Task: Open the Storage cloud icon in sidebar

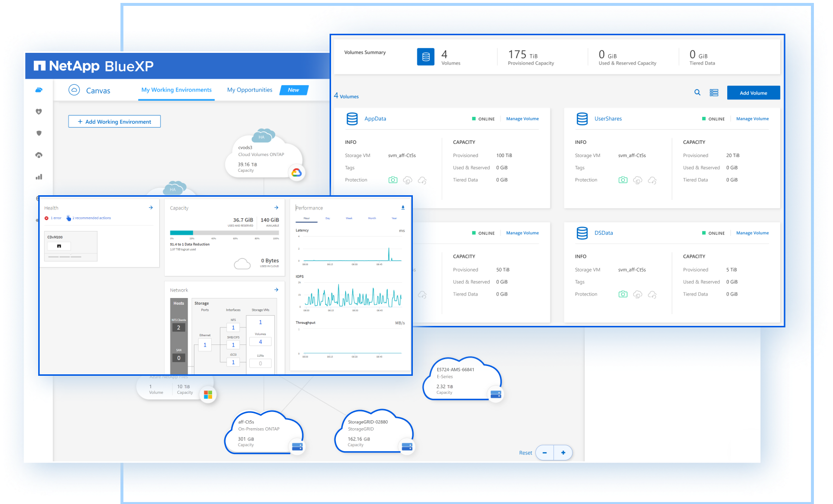Action: 39,90
